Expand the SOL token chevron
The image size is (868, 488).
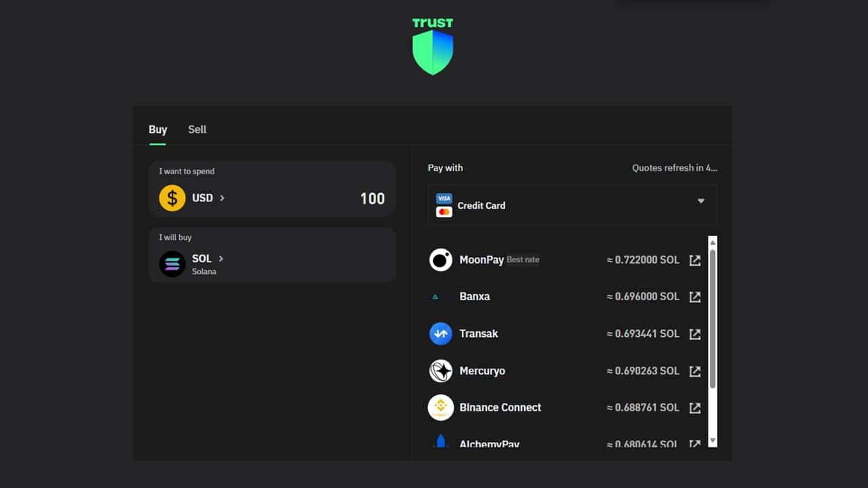[221, 259]
